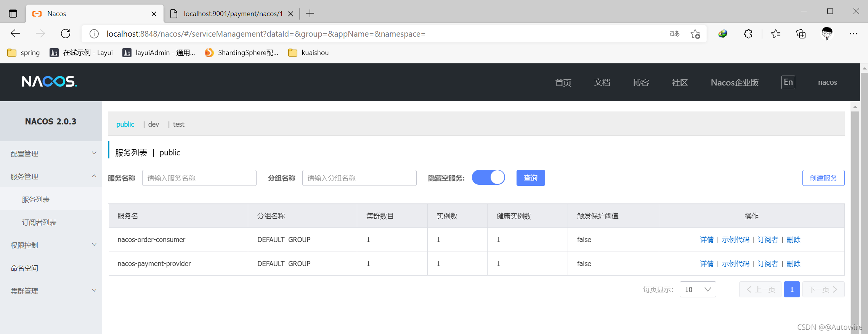Open the ShardingSphere bookmark
The width and height of the screenshot is (868, 334).
241,53
